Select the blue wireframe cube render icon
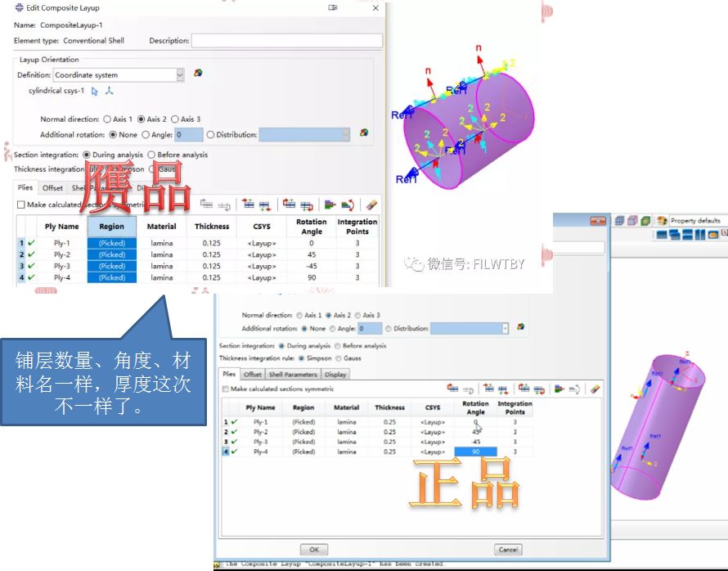Image resolution: width=728 pixels, height=571 pixels. (619, 221)
